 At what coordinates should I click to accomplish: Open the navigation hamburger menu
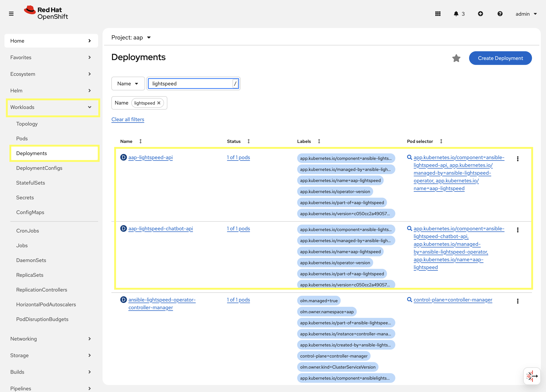point(11,14)
